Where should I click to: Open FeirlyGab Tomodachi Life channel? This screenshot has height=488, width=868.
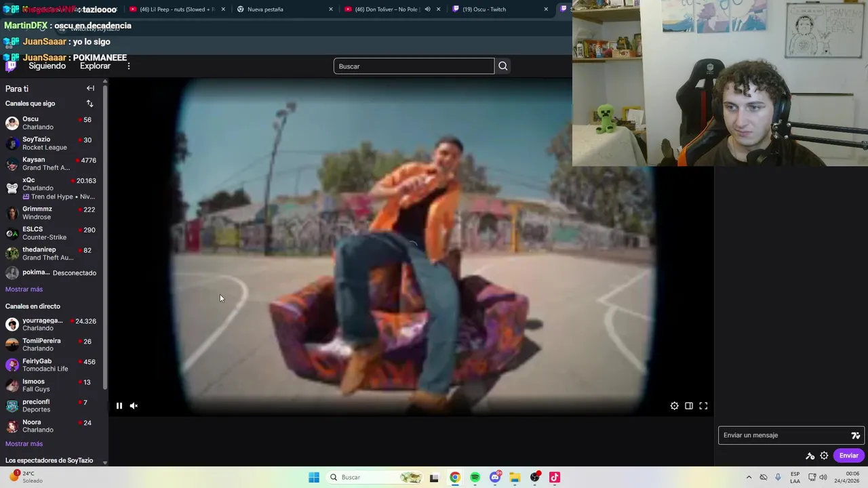(53, 365)
